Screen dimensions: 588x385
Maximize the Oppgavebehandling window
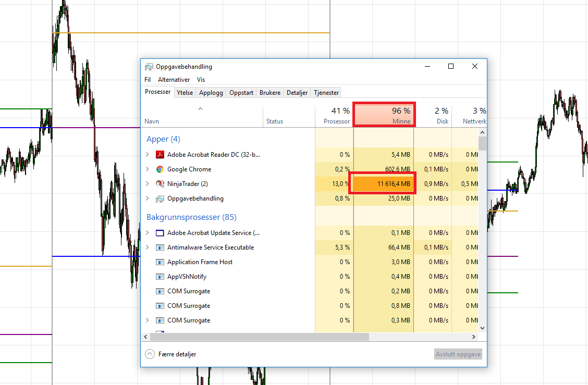tap(451, 66)
